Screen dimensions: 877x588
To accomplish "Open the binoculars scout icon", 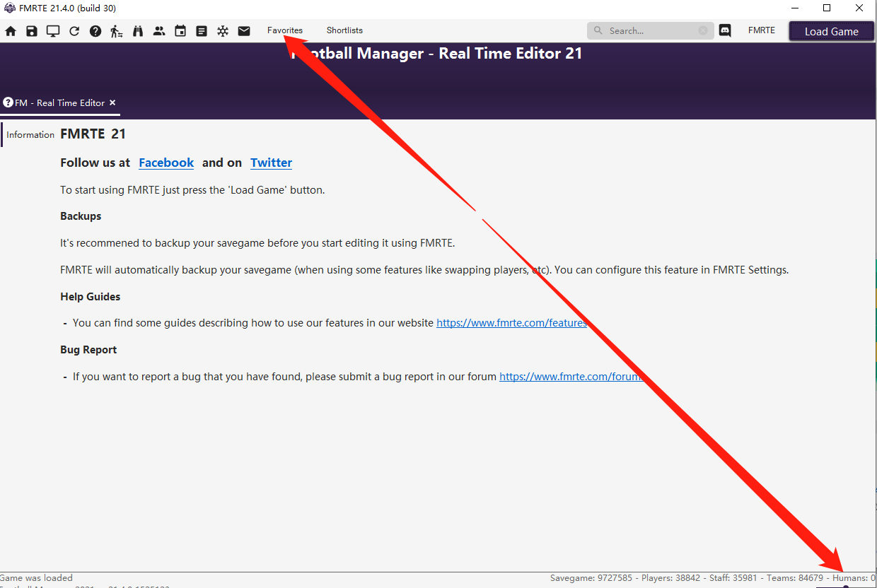I will pyautogui.click(x=138, y=31).
